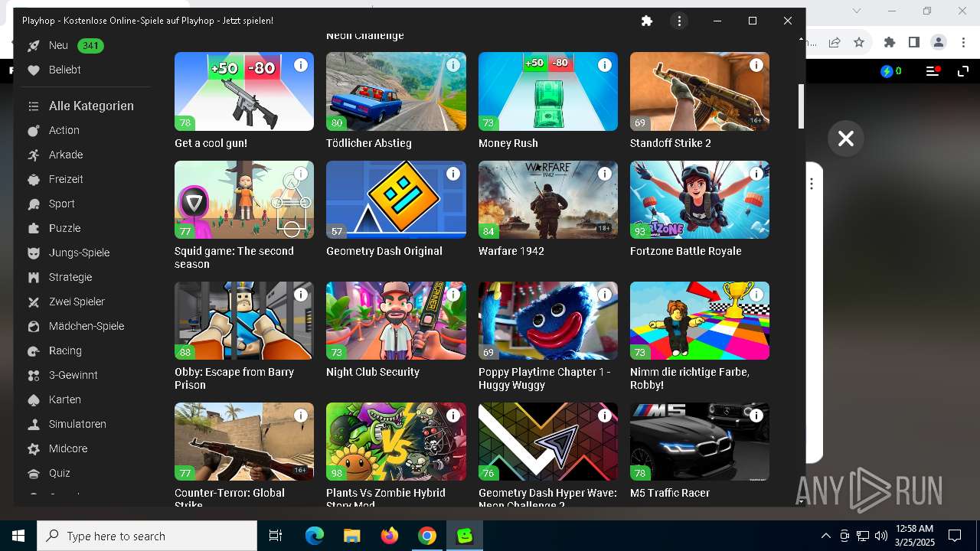
Task: Show info for Geometry Dash Original
Action: 453,174
